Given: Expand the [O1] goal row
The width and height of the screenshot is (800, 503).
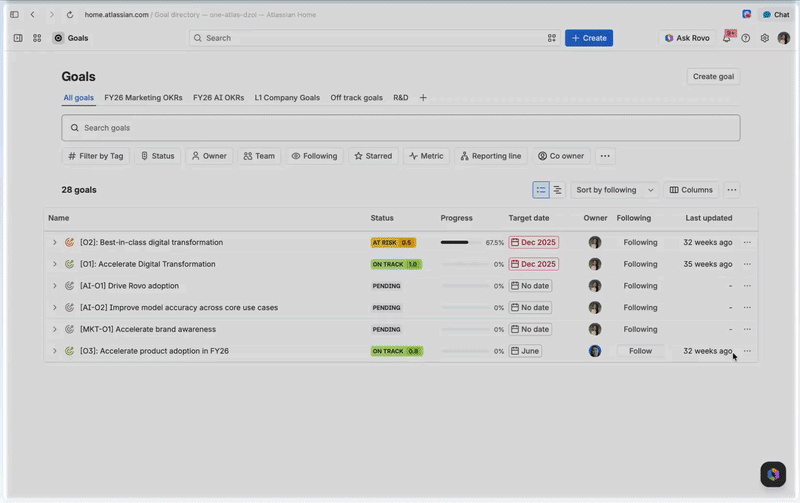Looking at the screenshot, I should pyautogui.click(x=55, y=264).
